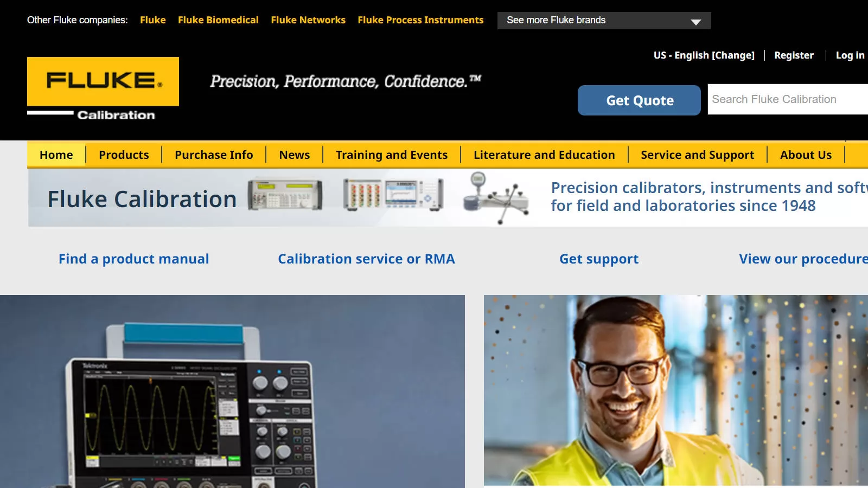Open the See more Fluke brands dropdown

tap(604, 21)
